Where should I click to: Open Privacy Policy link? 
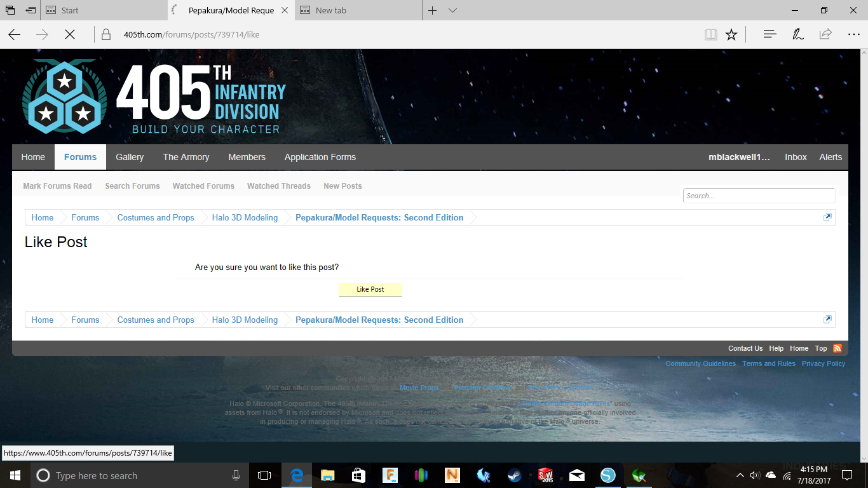824,363
